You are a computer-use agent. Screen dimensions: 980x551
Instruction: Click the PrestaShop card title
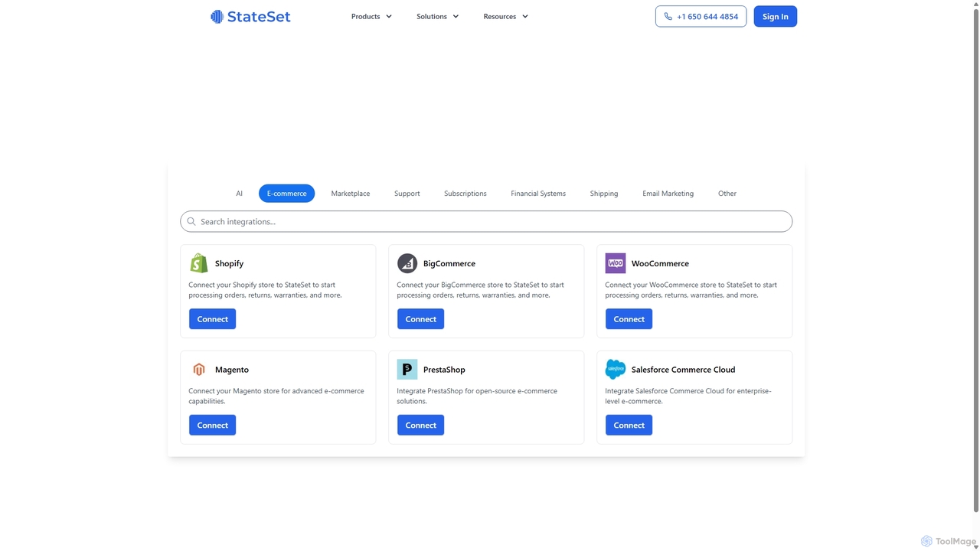[444, 370]
